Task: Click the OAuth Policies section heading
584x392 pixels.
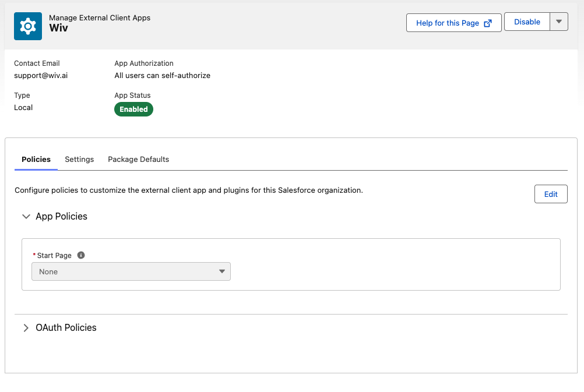Action: tap(66, 328)
